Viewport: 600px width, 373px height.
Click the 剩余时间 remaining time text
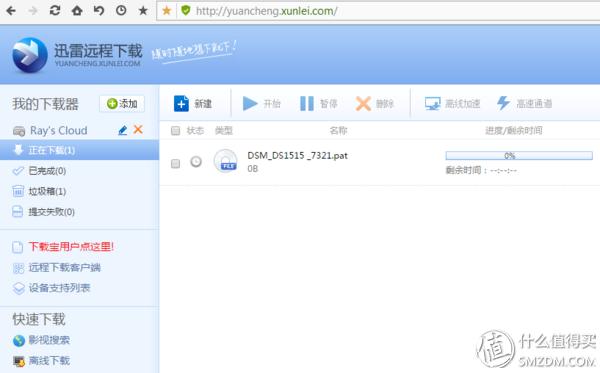click(481, 170)
